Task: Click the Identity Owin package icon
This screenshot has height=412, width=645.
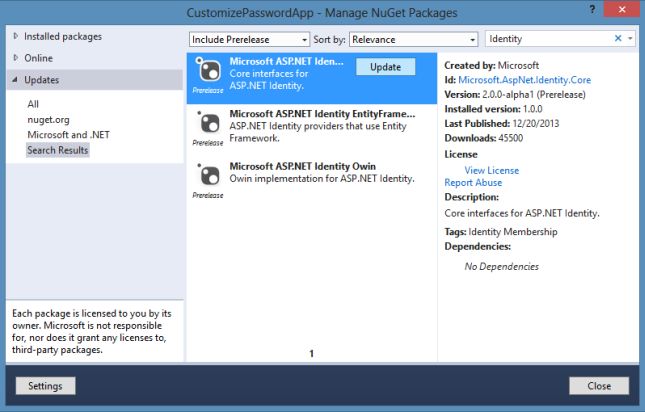Action: tap(208, 175)
